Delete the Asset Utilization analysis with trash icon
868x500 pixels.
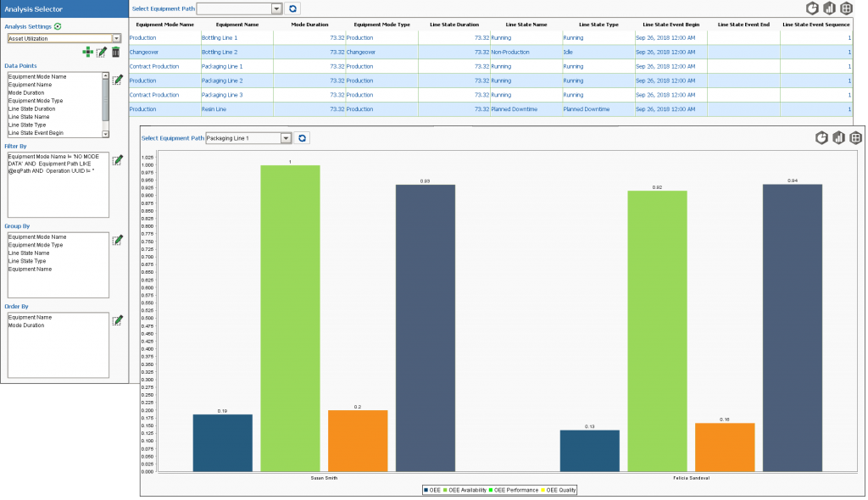tap(116, 51)
